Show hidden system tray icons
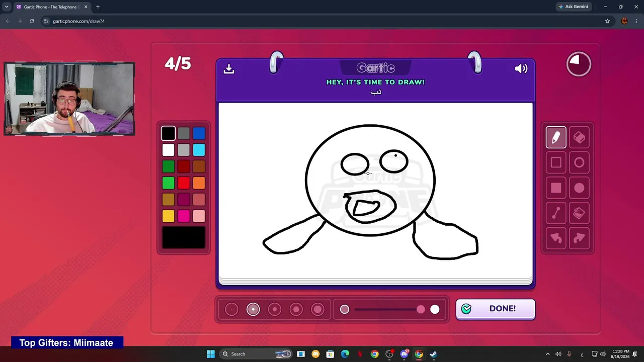The image size is (644, 362). [548, 354]
